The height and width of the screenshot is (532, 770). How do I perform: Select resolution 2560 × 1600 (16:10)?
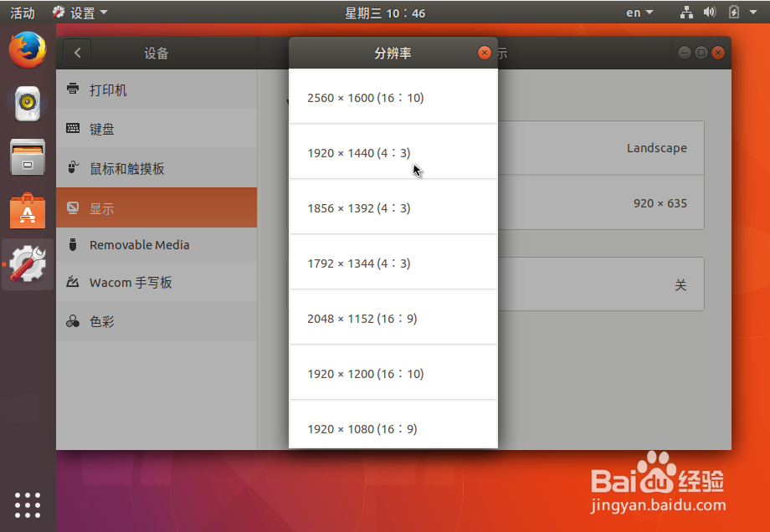pyautogui.click(x=366, y=98)
